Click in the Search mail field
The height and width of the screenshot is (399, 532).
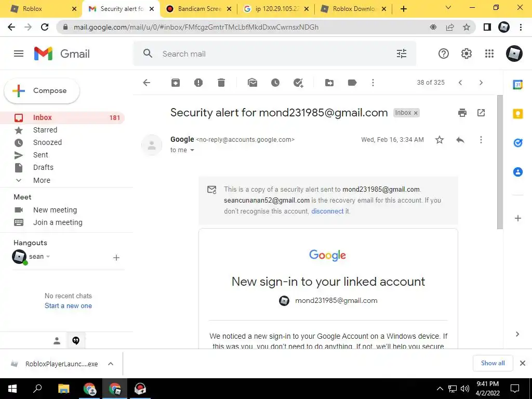[x=275, y=54]
